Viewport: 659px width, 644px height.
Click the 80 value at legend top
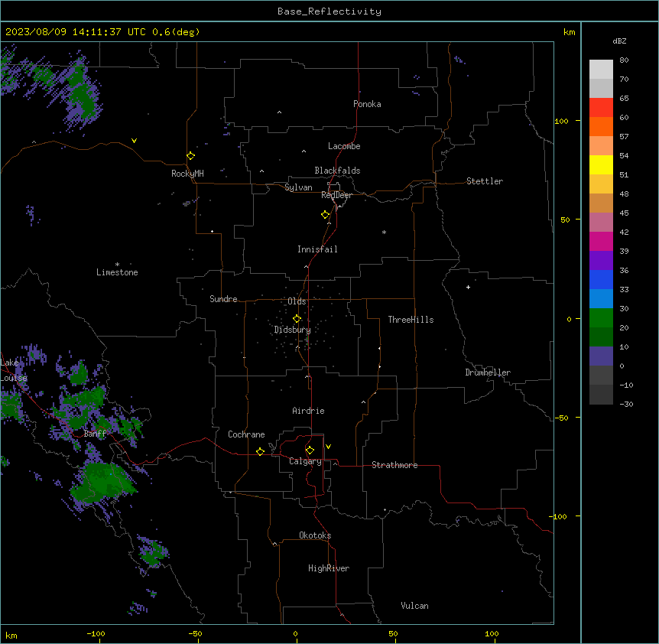tap(624, 60)
